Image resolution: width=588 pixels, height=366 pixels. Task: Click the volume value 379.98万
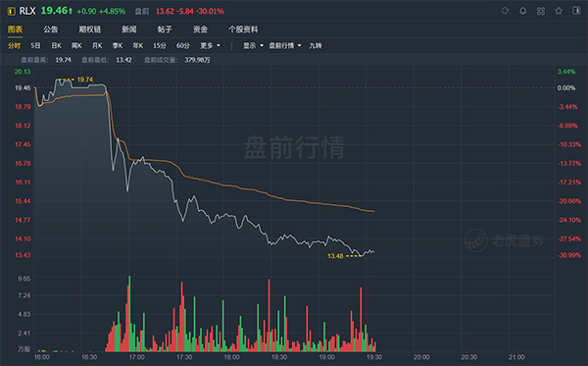197,60
